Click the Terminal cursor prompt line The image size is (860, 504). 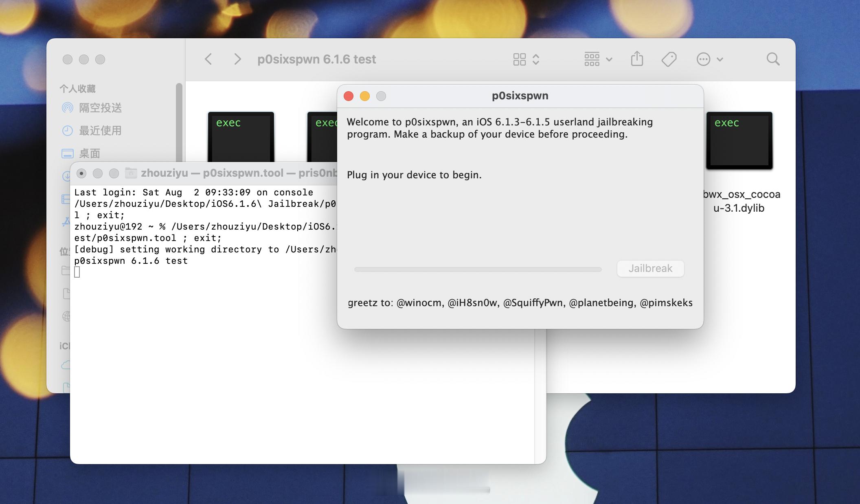[x=77, y=272]
